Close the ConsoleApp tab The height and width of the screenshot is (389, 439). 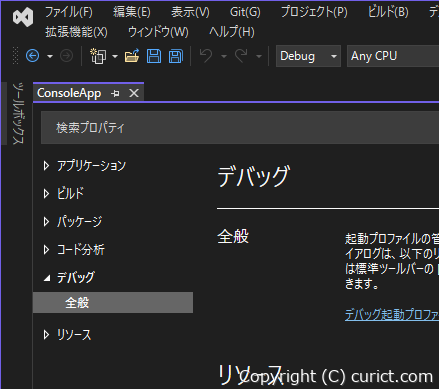(x=134, y=93)
